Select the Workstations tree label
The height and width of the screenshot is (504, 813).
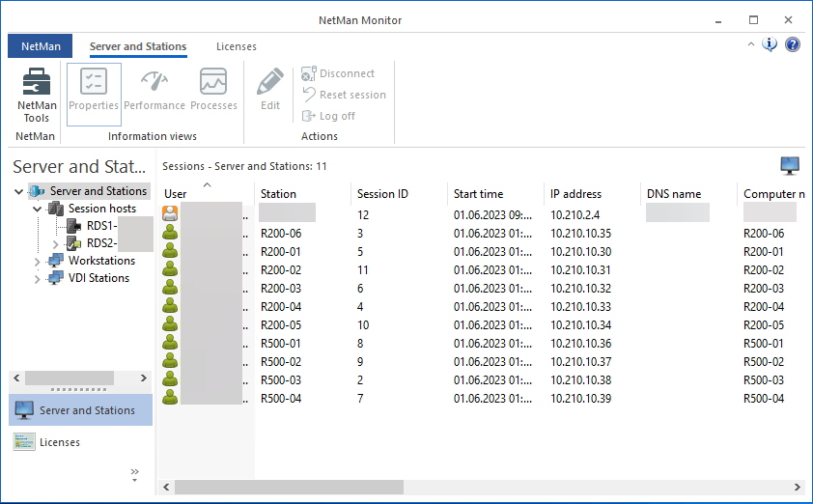[101, 261]
